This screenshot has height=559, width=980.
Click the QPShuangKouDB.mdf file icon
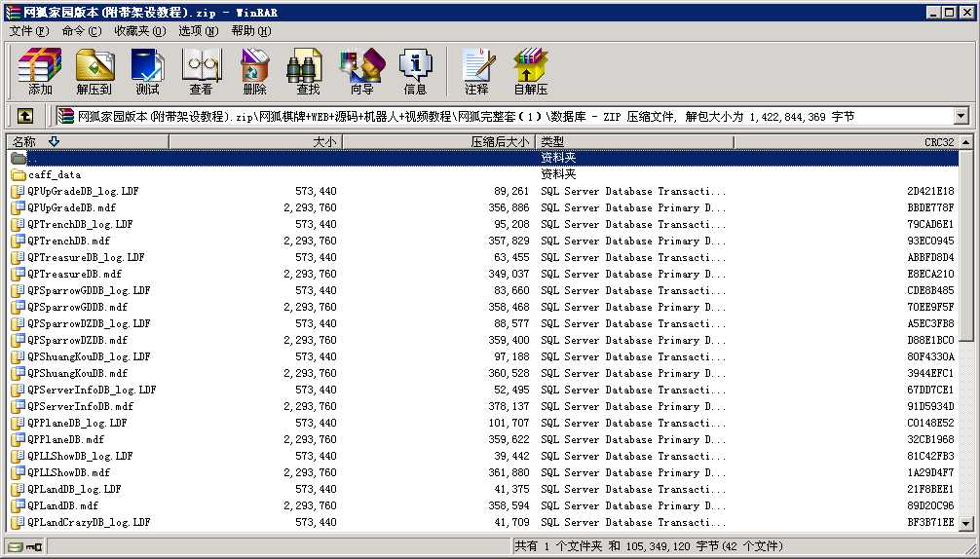19,373
